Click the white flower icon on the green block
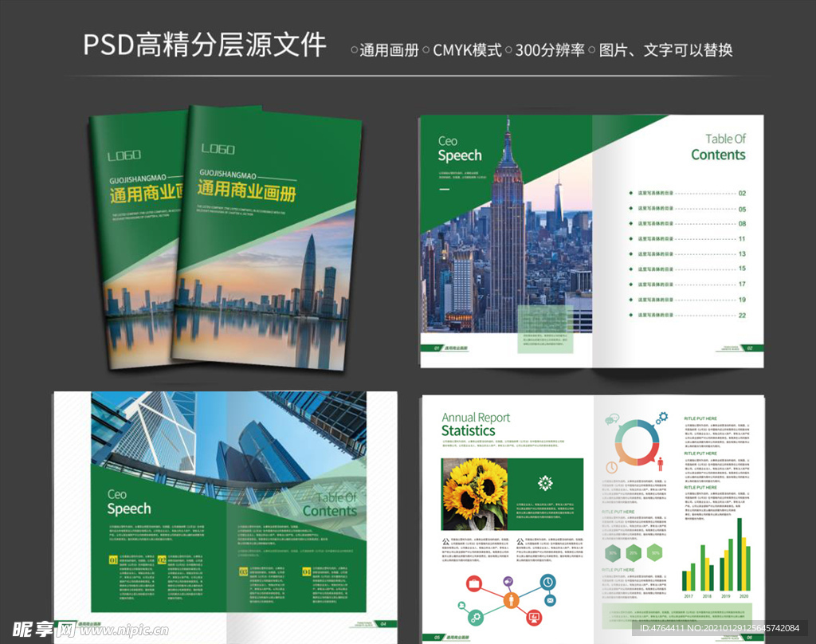Screen dimensions: 816x644 coord(544,483)
